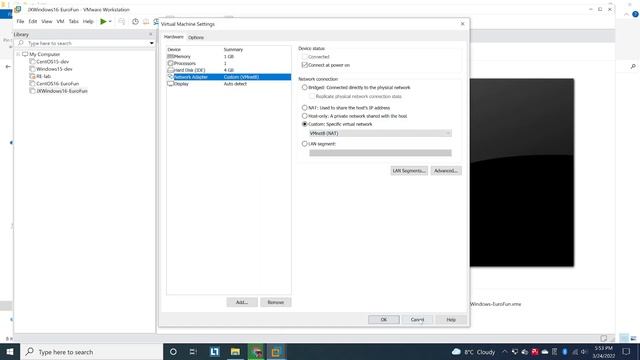640x360 pixels.
Task: Open the View menu in VMware
Action: (47, 21)
